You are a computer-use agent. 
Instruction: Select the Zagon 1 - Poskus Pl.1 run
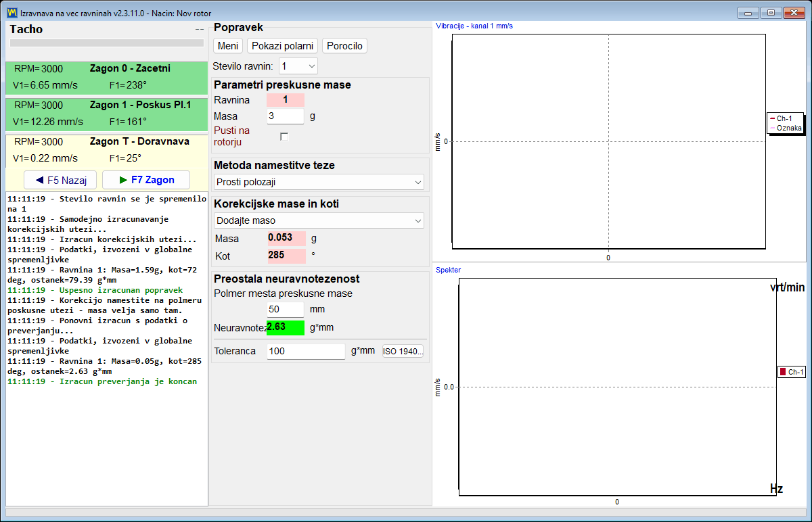coord(107,114)
